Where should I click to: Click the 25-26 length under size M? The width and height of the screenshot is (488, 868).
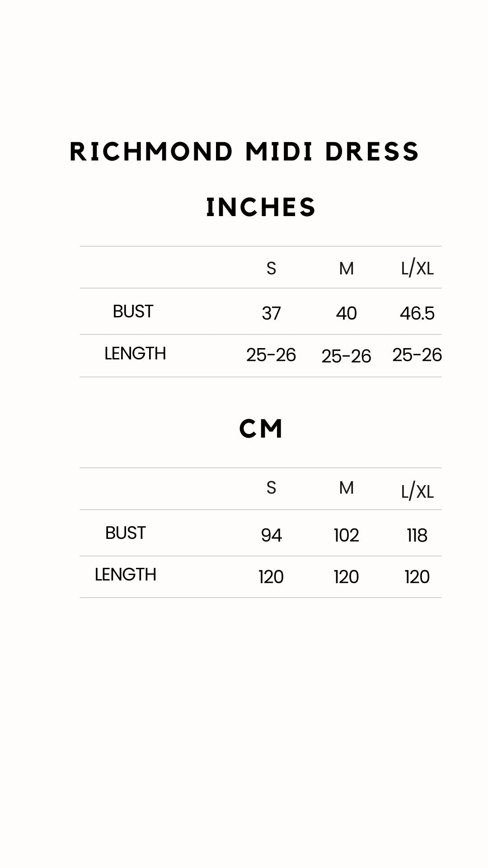[346, 356]
